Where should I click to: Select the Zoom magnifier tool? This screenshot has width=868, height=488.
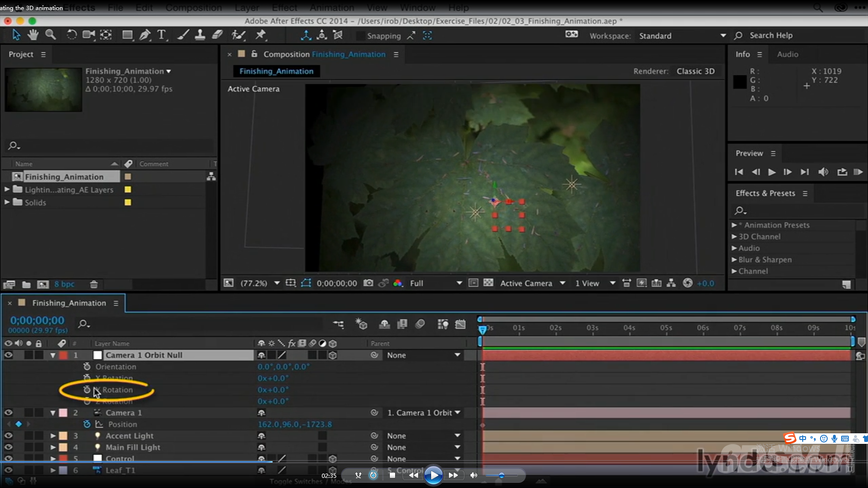[50, 35]
